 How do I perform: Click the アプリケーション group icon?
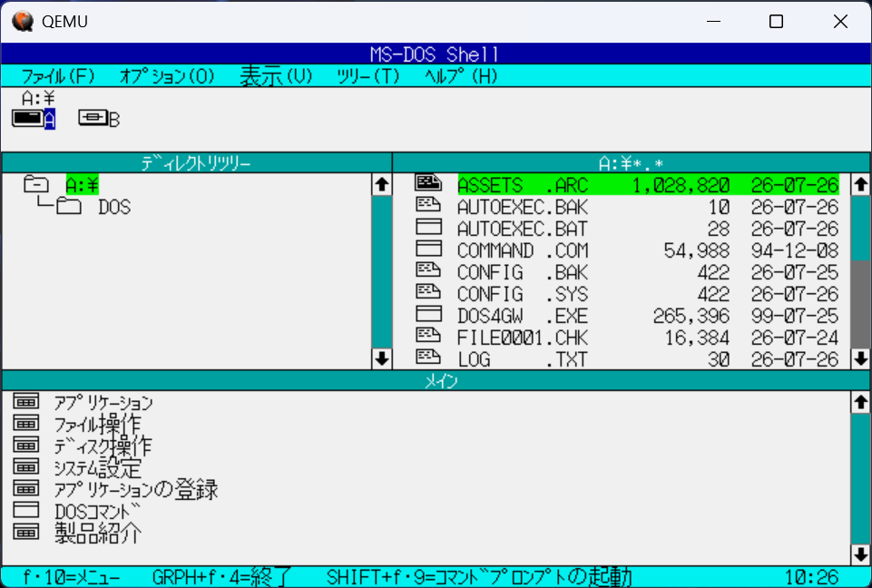26,401
